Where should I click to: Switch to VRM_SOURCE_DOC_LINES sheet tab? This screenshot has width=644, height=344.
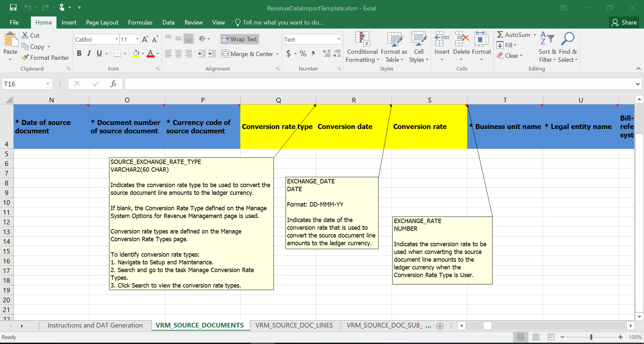pyautogui.click(x=294, y=325)
